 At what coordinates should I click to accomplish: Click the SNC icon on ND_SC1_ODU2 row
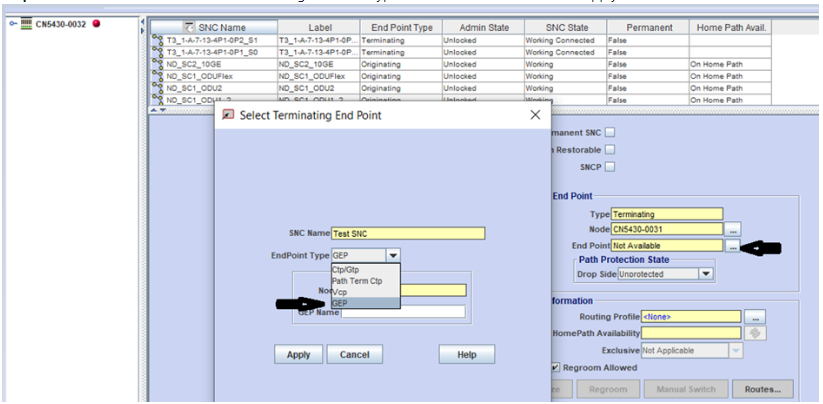tap(157, 89)
